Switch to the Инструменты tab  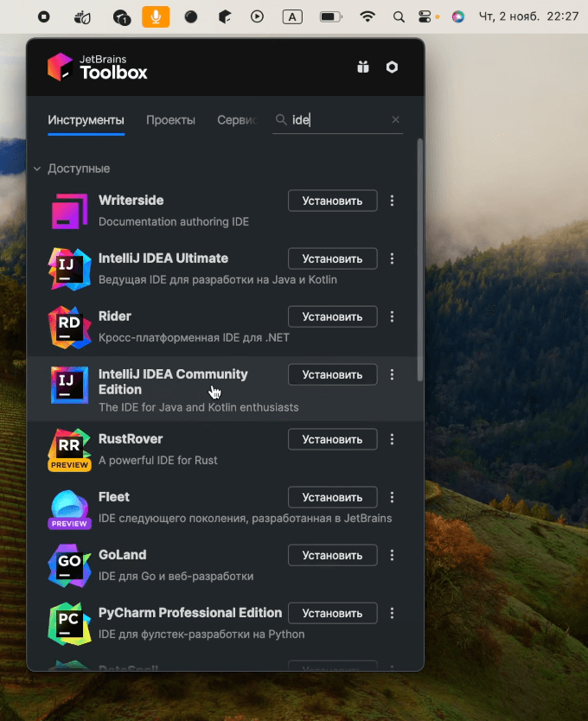point(86,120)
